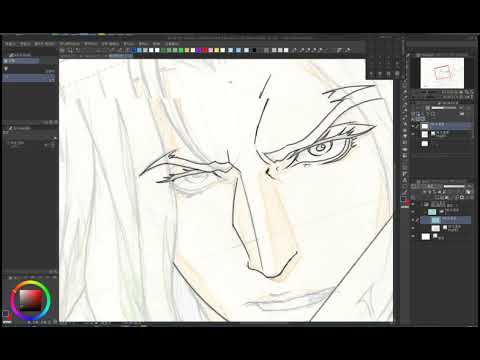The height and width of the screenshot is (360, 480).
Task: Pick the pink swatch in the top color bar
Action: (x=211, y=50)
